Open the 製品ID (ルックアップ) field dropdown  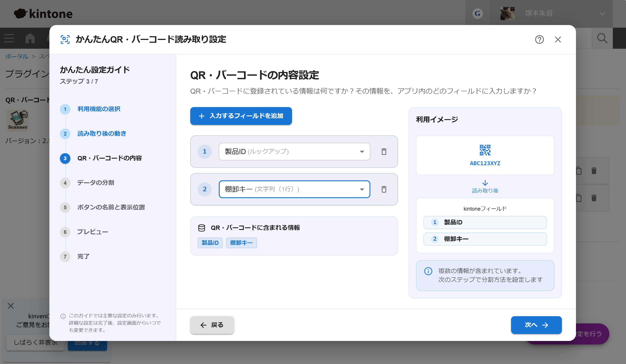(x=294, y=152)
